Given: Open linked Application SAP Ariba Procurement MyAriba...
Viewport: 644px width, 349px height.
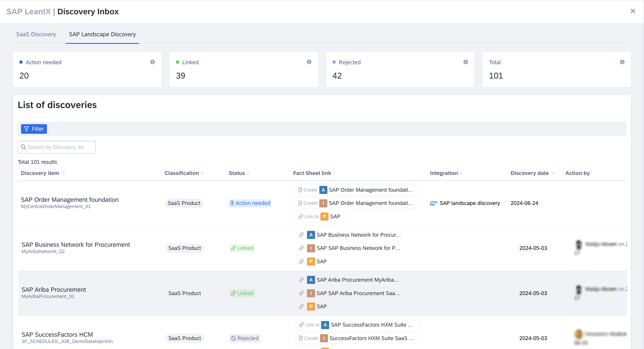Looking at the screenshot, I should 358,280.
